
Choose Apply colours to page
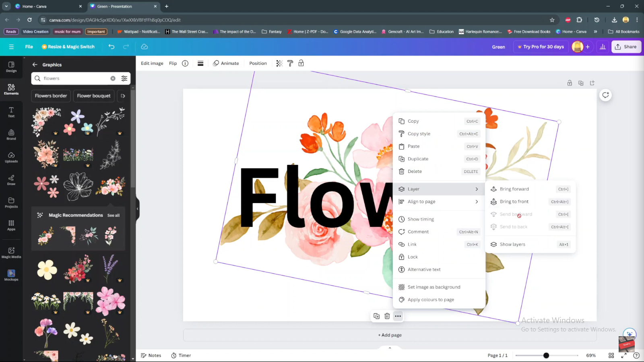(x=439, y=300)
